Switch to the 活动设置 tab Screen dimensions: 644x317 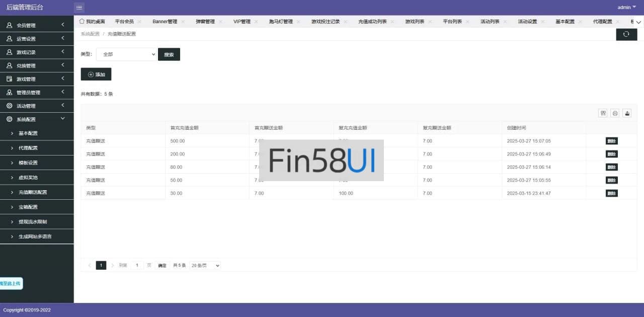click(x=527, y=22)
